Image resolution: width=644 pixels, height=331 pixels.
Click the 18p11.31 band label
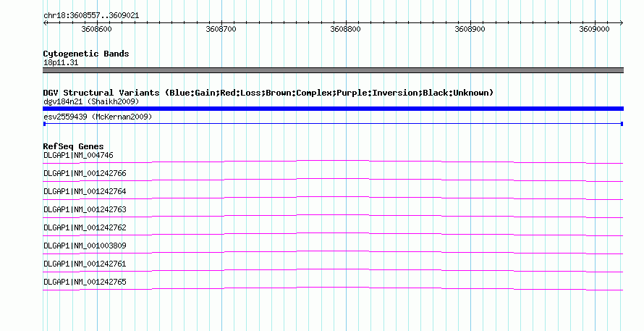point(61,63)
